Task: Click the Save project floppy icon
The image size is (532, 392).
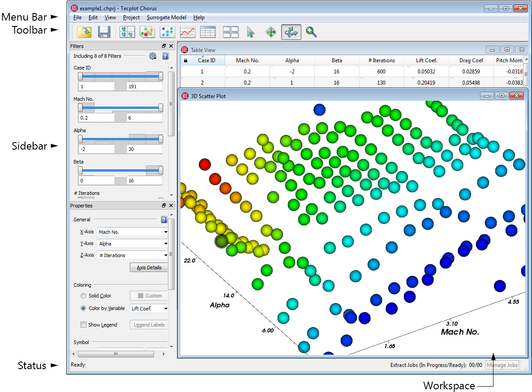Action: (104, 32)
